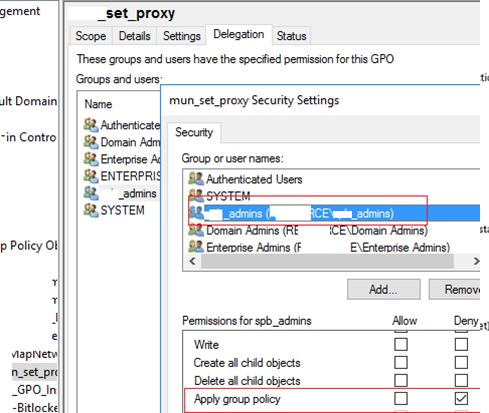Click the Remove button
The image size is (489, 413).
455,289
